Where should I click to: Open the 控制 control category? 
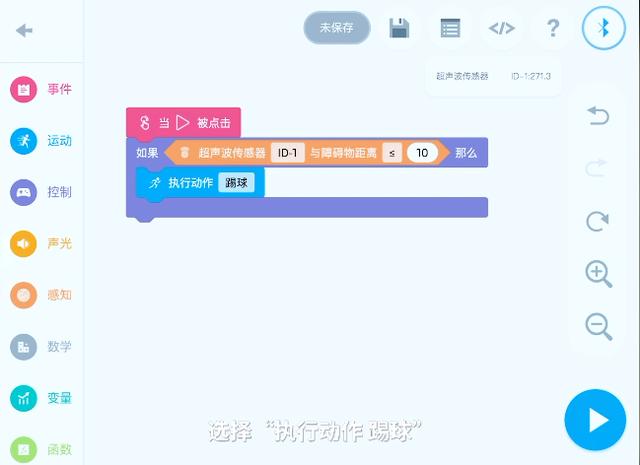click(41, 192)
